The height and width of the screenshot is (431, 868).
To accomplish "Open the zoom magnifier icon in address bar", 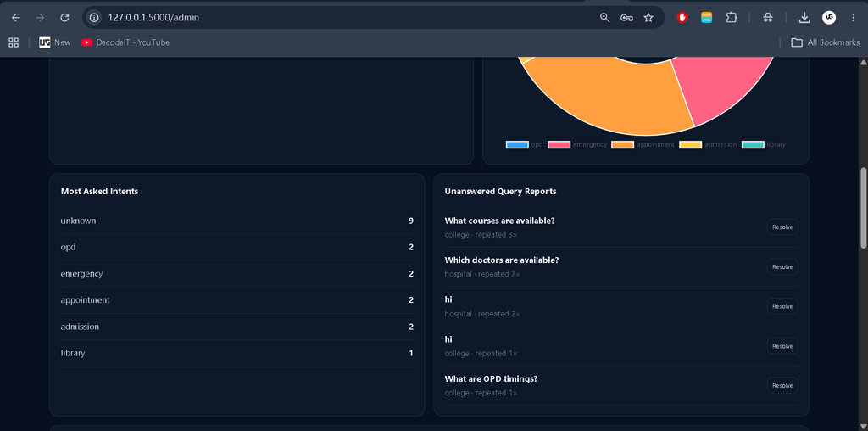I will coord(604,18).
